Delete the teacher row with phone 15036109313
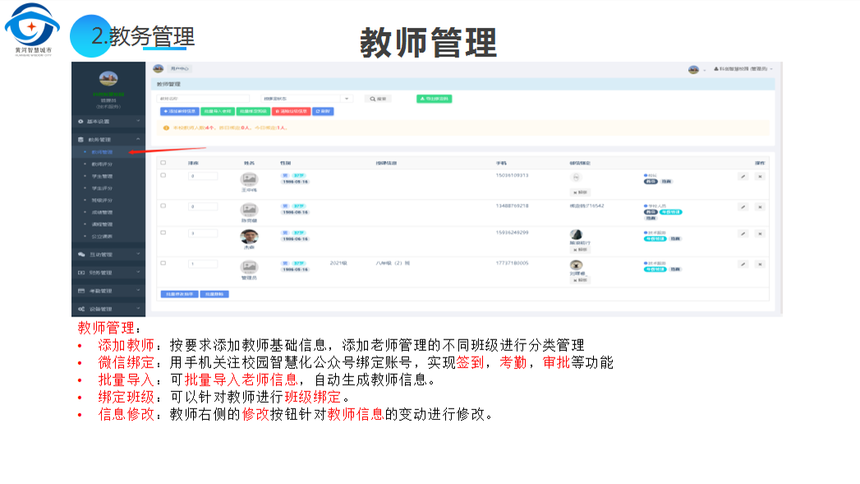This screenshot has width=860, height=484. click(x=760, y=177)
